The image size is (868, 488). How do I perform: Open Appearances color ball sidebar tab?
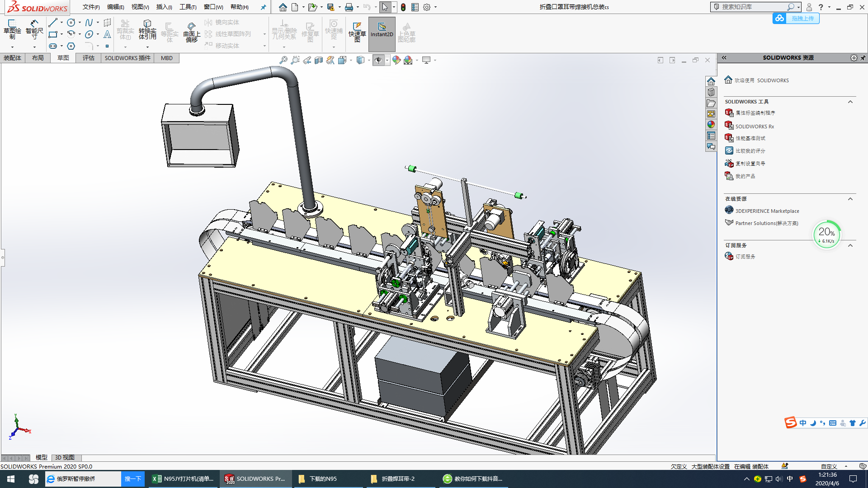pyautogui.click(x=711, y=125)
